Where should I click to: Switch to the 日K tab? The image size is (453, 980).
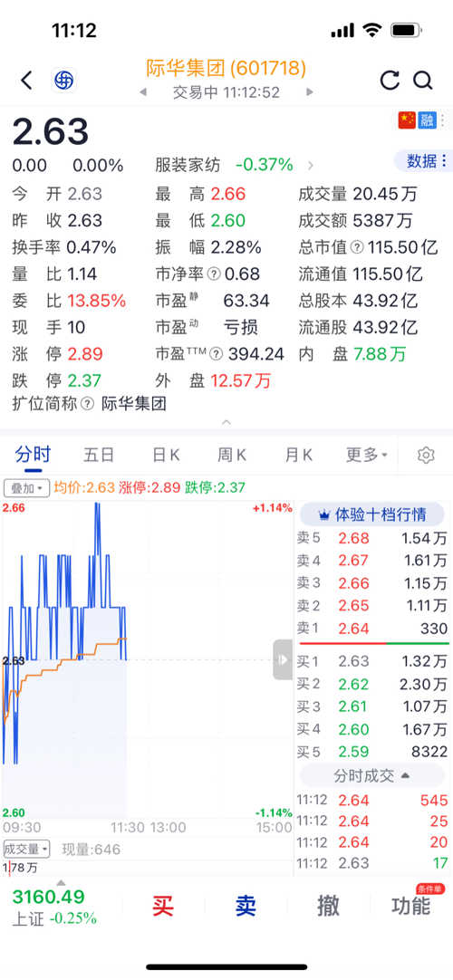166,455
